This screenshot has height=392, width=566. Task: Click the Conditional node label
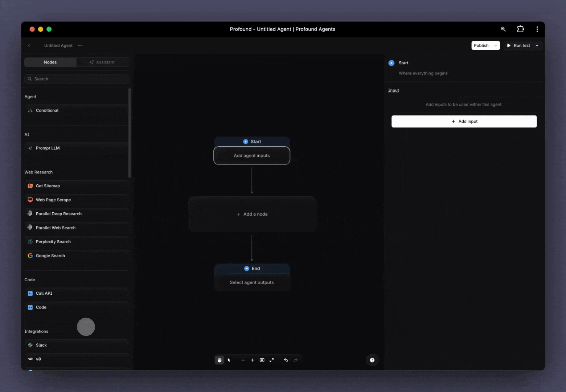47,110
